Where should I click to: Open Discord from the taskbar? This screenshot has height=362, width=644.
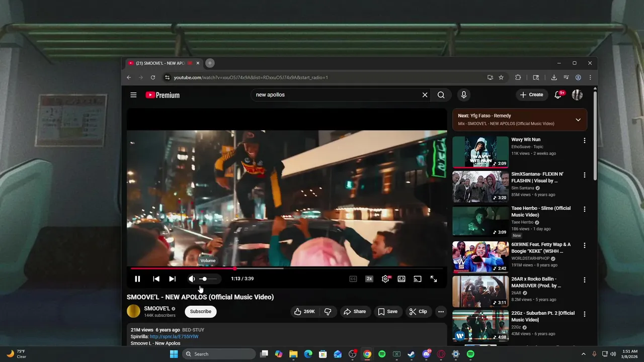click(426, 354)
